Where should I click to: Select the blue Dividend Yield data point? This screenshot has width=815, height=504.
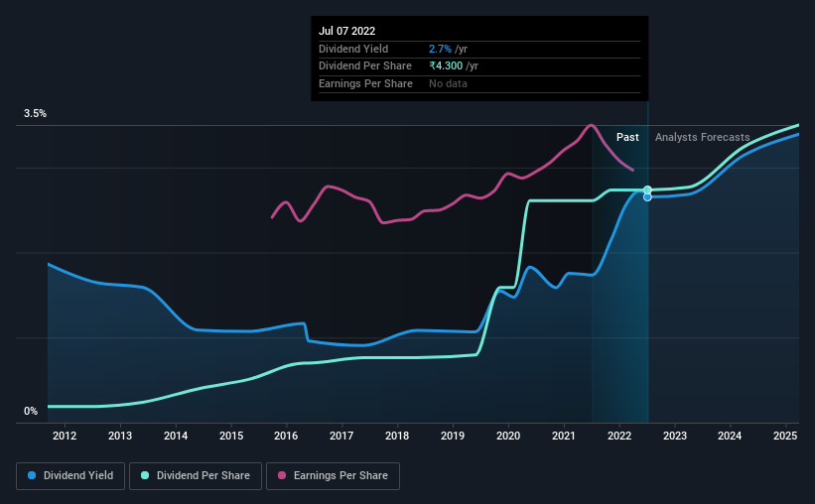pos(647,196)
